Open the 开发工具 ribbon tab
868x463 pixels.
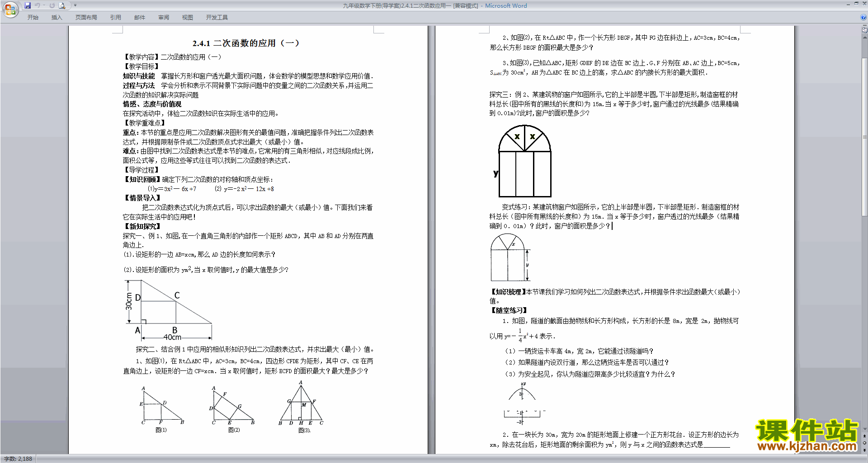pos(217,17)
